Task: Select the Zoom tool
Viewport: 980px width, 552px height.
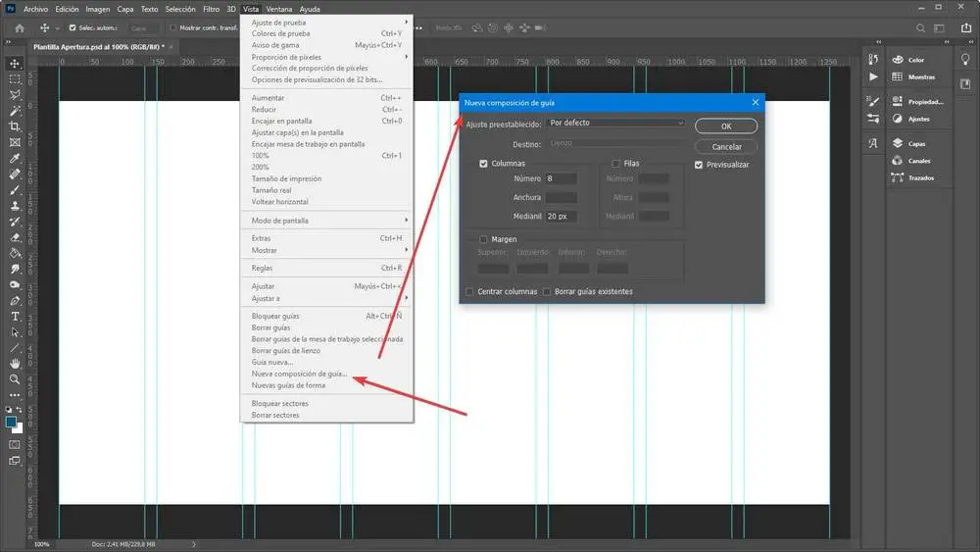Action: [x=15, y=379]
